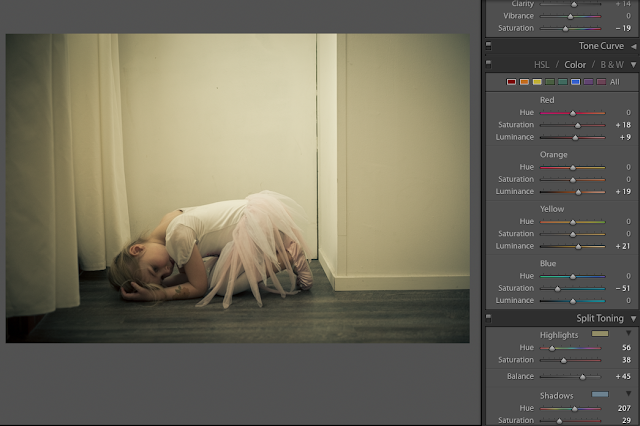Adjust the Yellow Hue slider
640x426 pixels.
click(x=573, y=222)
